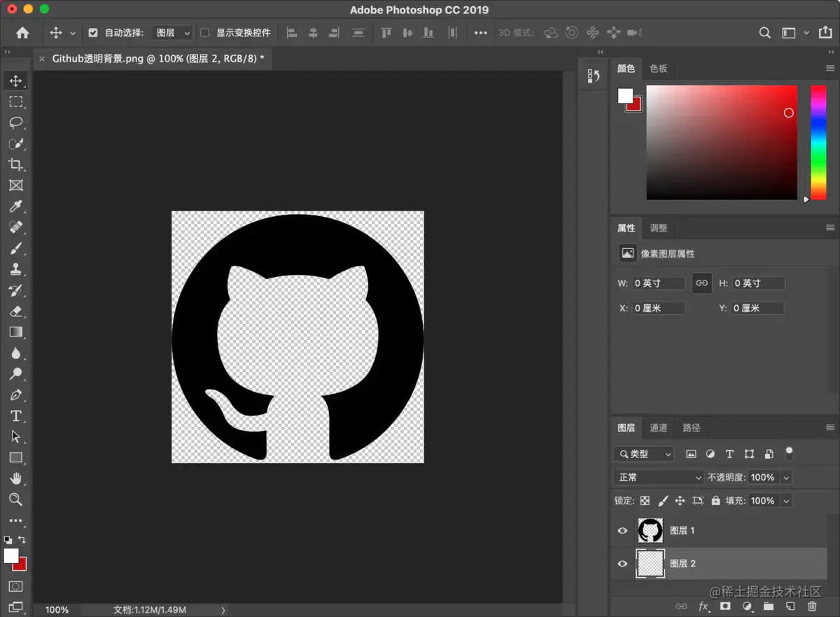Expand the 不透明度 opacity dropdown arrow
The image size is (840, 617).
point(786,477)
